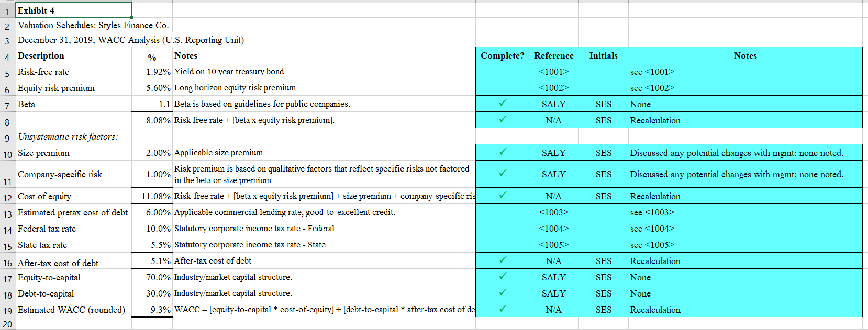Click the check mark in the 8.08% row

click(x=503, y=120)
